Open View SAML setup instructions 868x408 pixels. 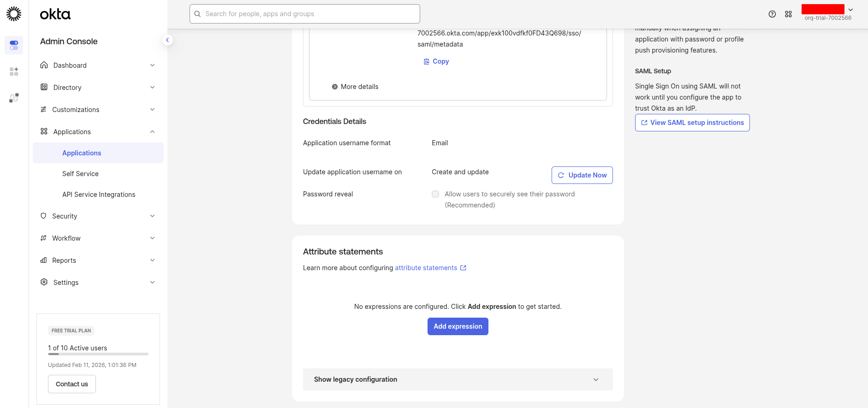pyautogui.click(x=692, y=123)
